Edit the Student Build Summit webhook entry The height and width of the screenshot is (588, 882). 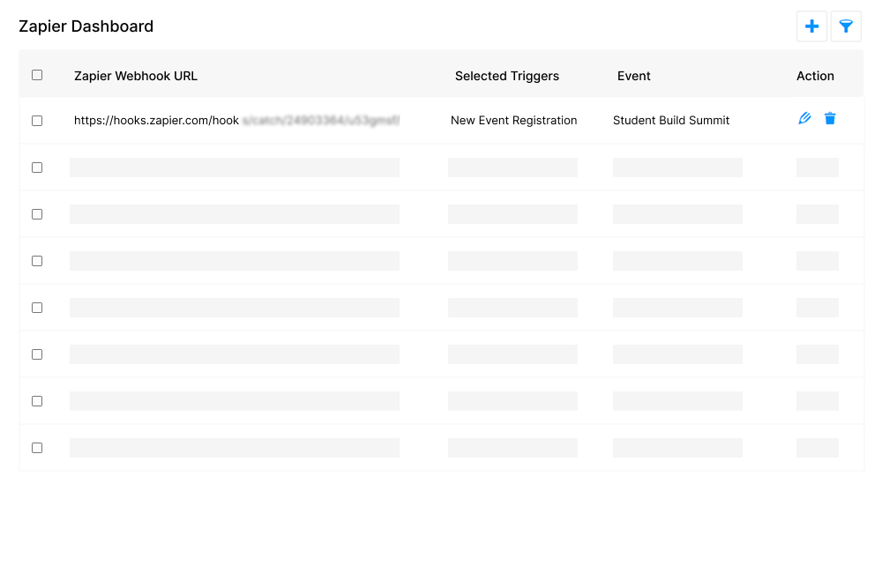click(x=804, y=117)
